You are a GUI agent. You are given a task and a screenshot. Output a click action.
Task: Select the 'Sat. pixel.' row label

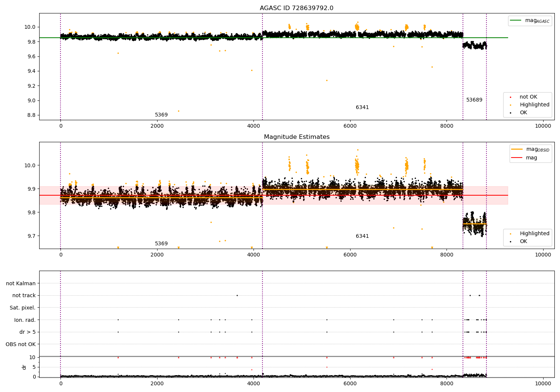[x=23, y=308]
